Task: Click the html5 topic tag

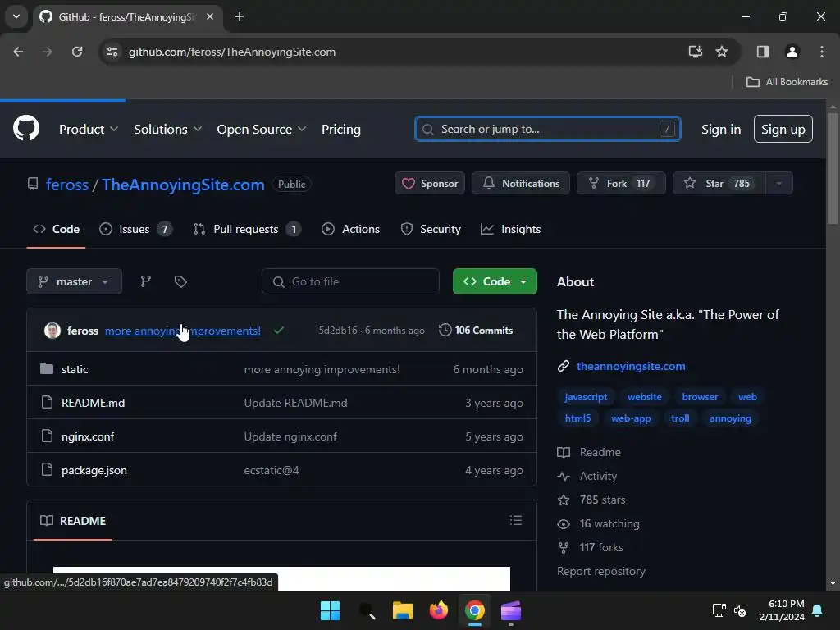Action: point(577,418)
